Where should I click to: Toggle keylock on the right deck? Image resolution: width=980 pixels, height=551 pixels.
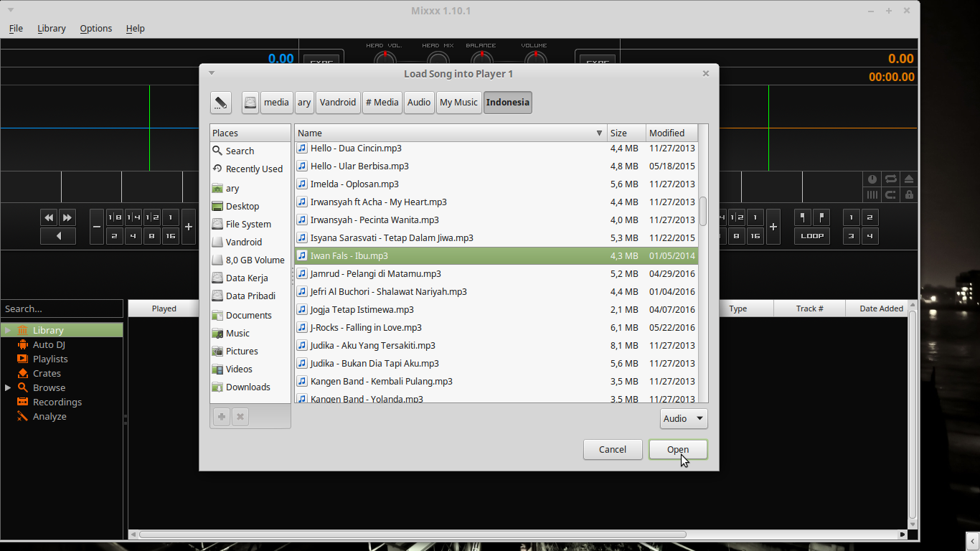(908, 194)
